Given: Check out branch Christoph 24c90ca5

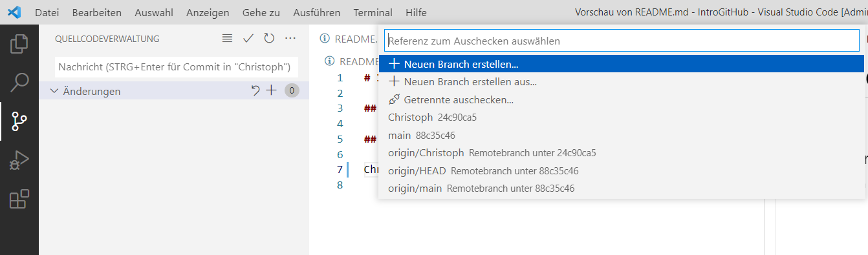Looking at the screenshot, I should click(x=622, y=117).
